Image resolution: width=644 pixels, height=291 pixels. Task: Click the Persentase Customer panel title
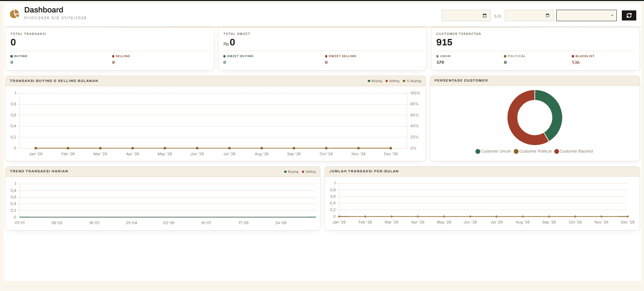(x=461, y=81)
